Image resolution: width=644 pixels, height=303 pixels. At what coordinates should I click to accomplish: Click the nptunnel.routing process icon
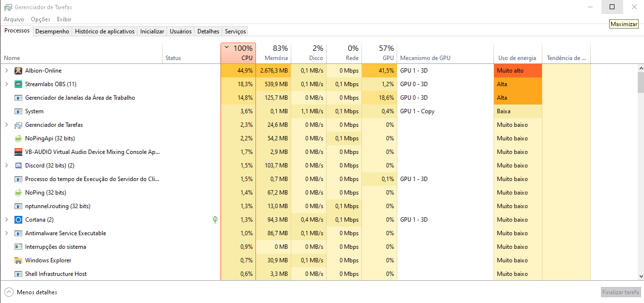pyautogui.click(x=18, y=206)
